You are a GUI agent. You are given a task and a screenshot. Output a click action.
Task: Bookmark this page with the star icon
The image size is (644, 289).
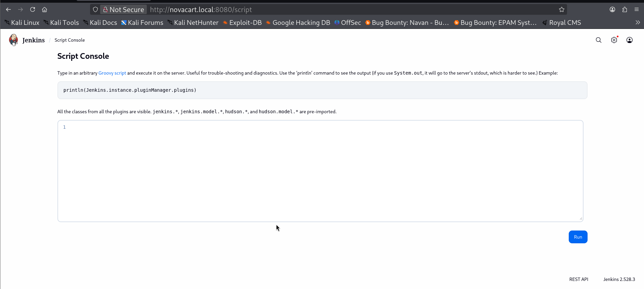(x=562, y=9)
